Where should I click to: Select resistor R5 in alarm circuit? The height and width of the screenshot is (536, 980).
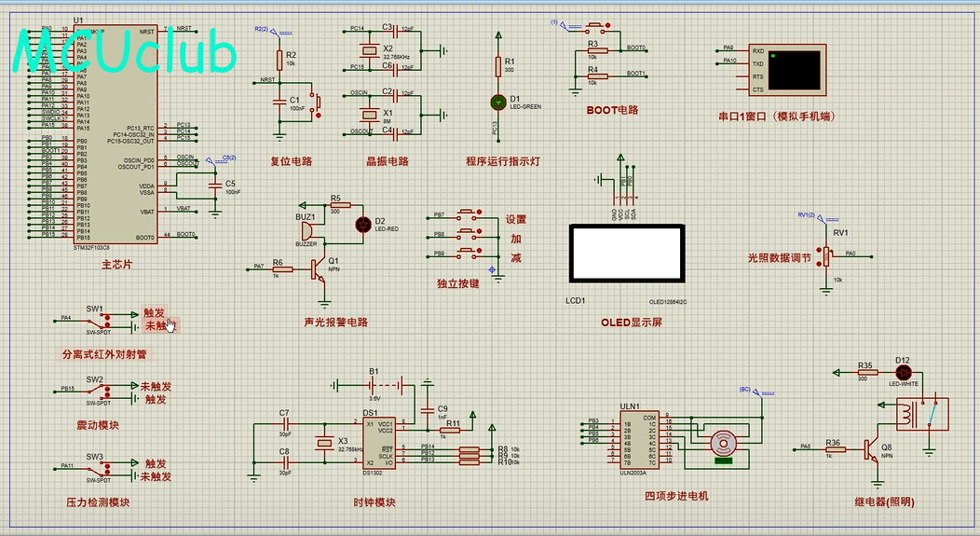point(340,204)
